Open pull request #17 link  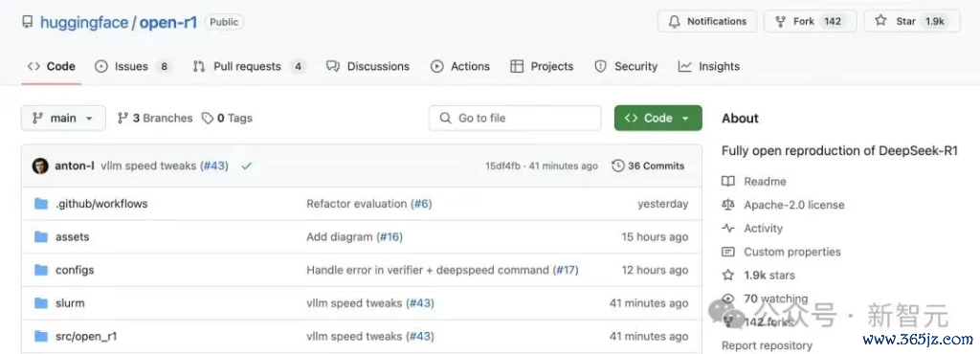pos(566,270)
